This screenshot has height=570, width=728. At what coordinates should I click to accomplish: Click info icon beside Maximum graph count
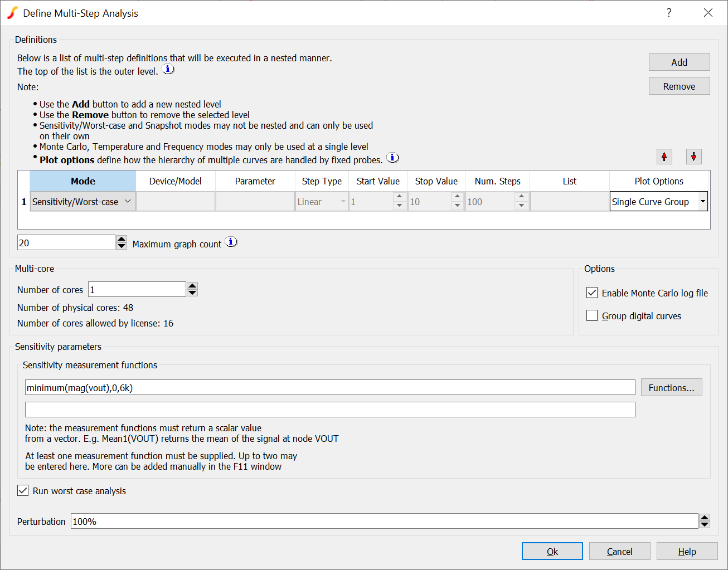tap(231, 242)
